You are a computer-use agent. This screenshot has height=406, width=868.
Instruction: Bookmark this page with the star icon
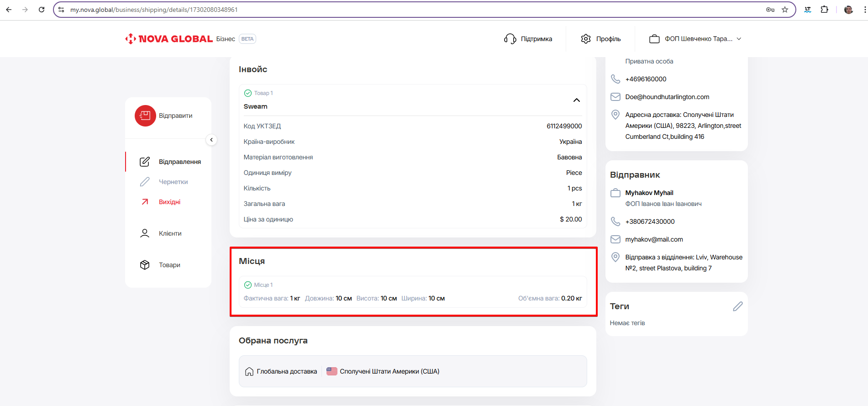[x=785, y=10]
